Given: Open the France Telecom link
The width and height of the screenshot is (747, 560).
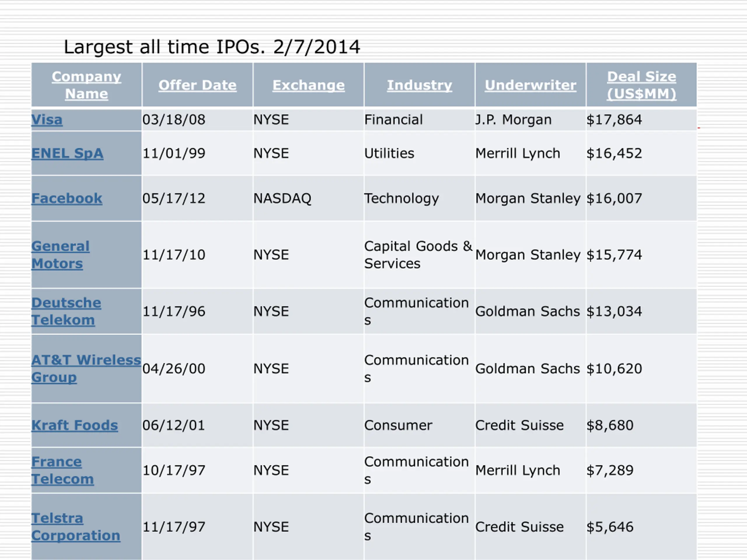Looking at the screenshot, I should click(62, 470).
